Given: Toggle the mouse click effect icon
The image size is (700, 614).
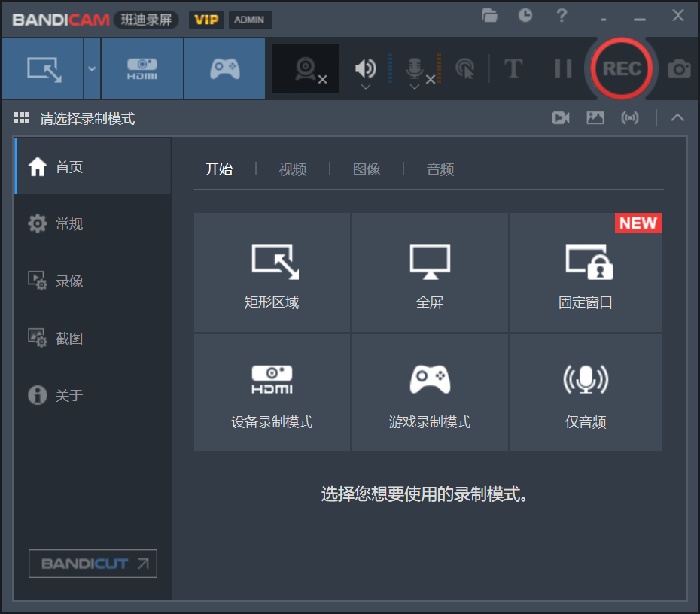Looking at the screenshot, I should point(466,68).
